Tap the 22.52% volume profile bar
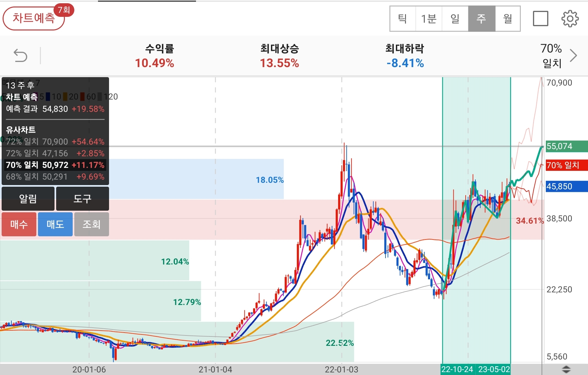The width and height of the screenshot is (588, 375). click(x=177, y=342)
